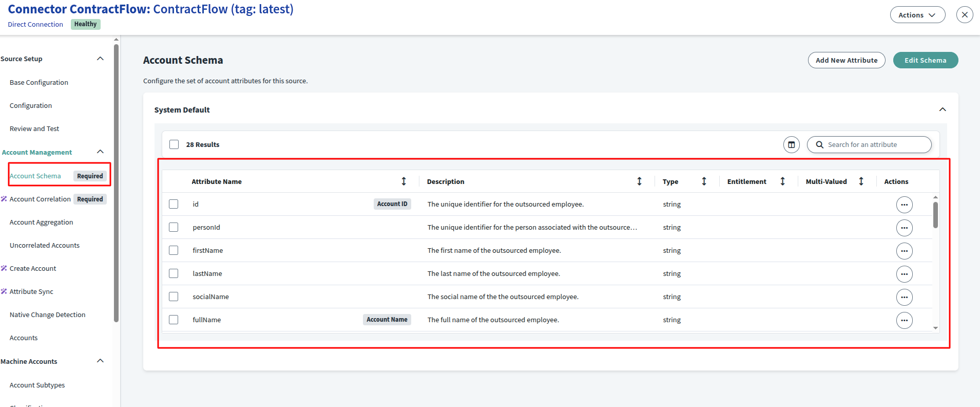Viewport: 980px width, 407px height.
Task: Open the actions menu for firstName attribute
Action: coord(904,251)
